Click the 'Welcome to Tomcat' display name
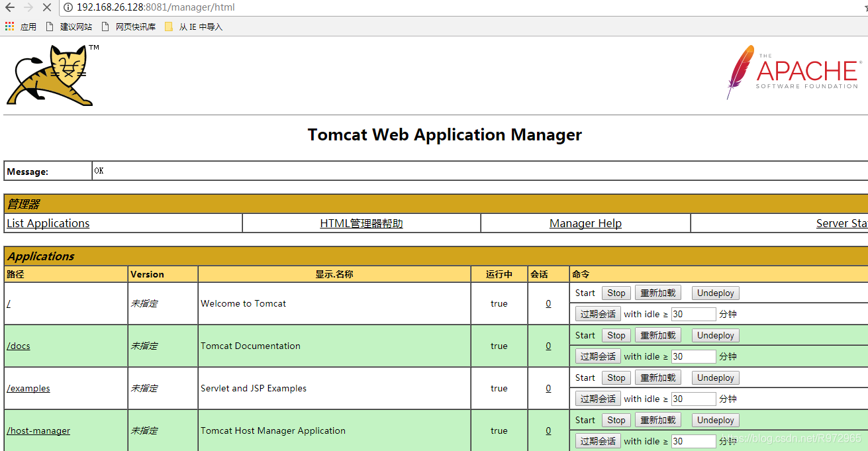 244,303
